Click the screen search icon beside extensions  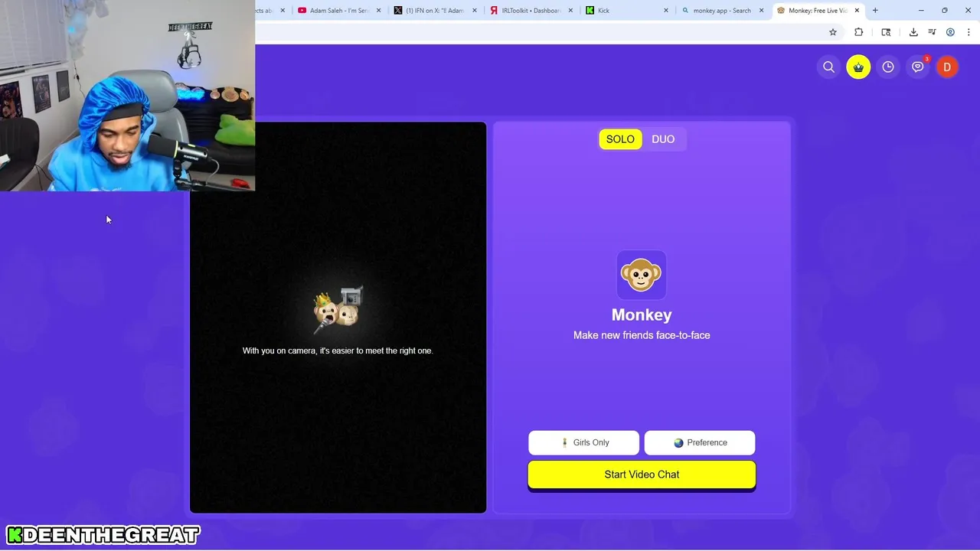click(x=886, y=32)
